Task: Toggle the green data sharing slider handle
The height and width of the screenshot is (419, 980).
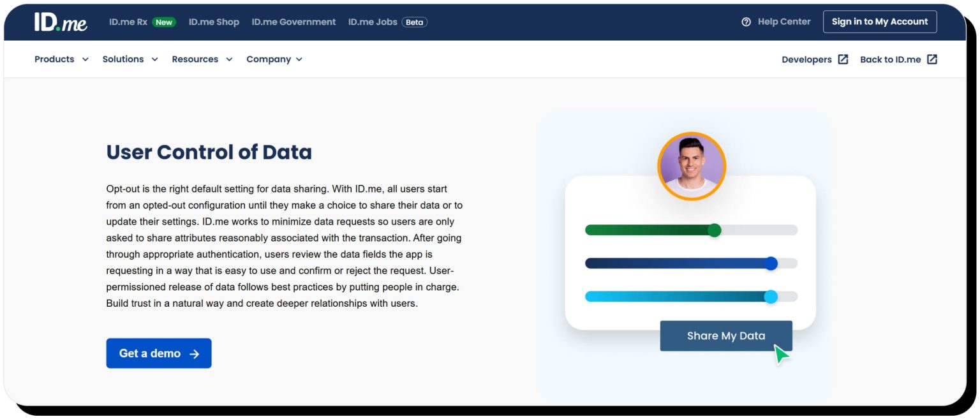Action: click(715, 230)
